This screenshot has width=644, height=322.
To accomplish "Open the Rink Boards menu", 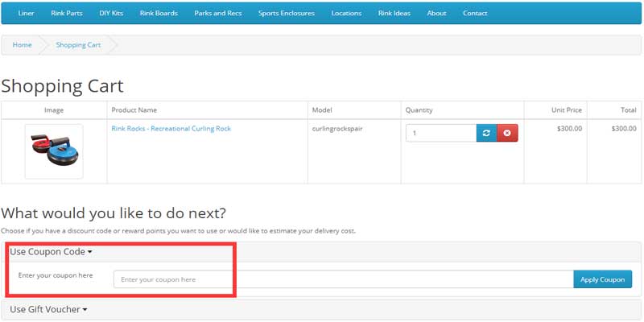I will tap(158, 13).
